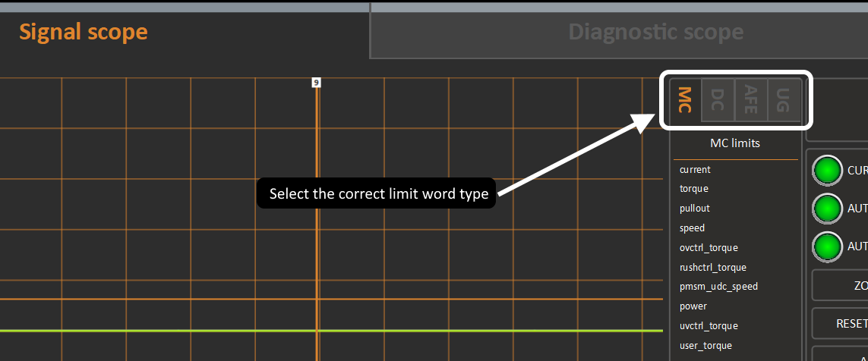Click the RESET button
This screenshot has width=868, height=361.
click(x=841, y=323)
